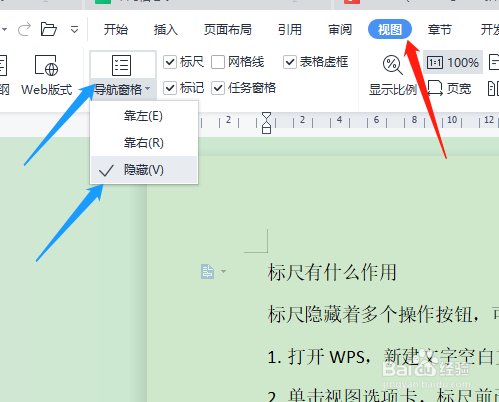The width and height of the screenshot is (499, 402).
Task: Expand the 导航窗格 dropdown arrow
Action: tap(147, 89)
